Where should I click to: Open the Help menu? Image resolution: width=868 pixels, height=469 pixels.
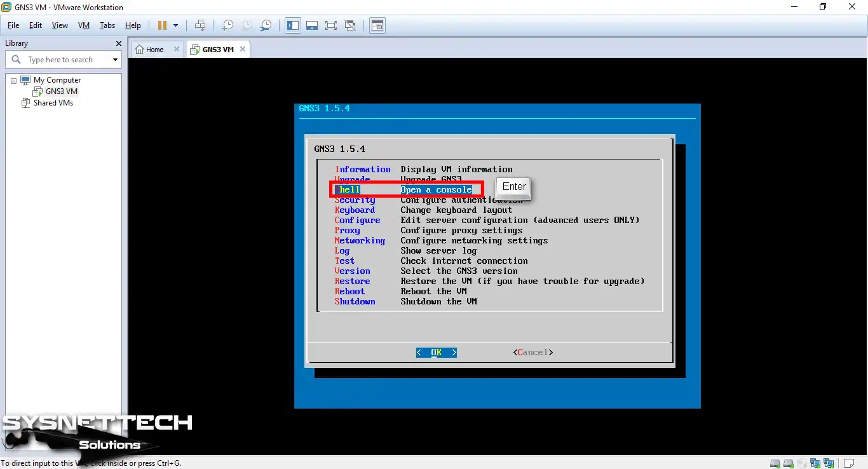pyautogui.click(x=133, y=25)
